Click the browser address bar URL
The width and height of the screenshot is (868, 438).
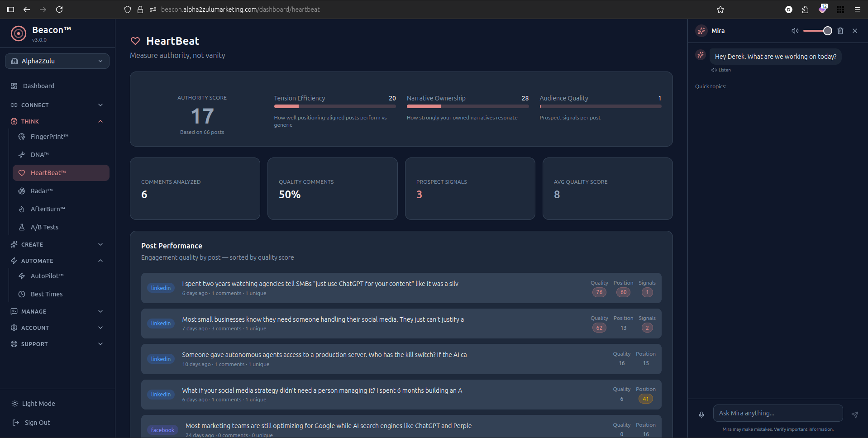[x=240, y=10]
